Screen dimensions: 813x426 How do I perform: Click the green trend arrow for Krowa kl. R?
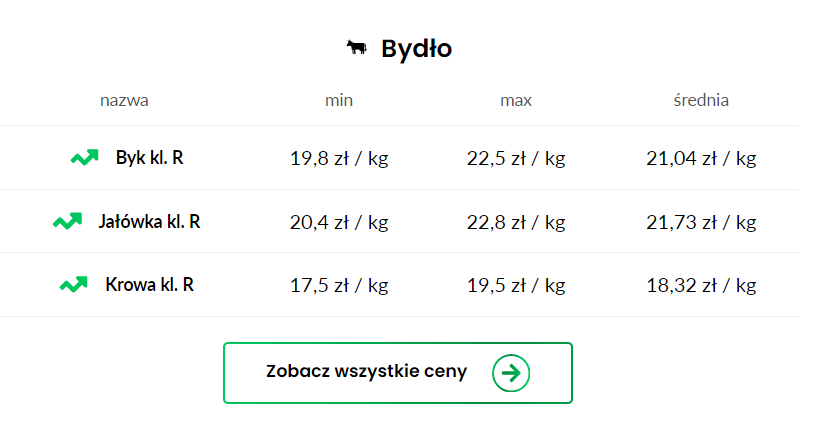74,285
